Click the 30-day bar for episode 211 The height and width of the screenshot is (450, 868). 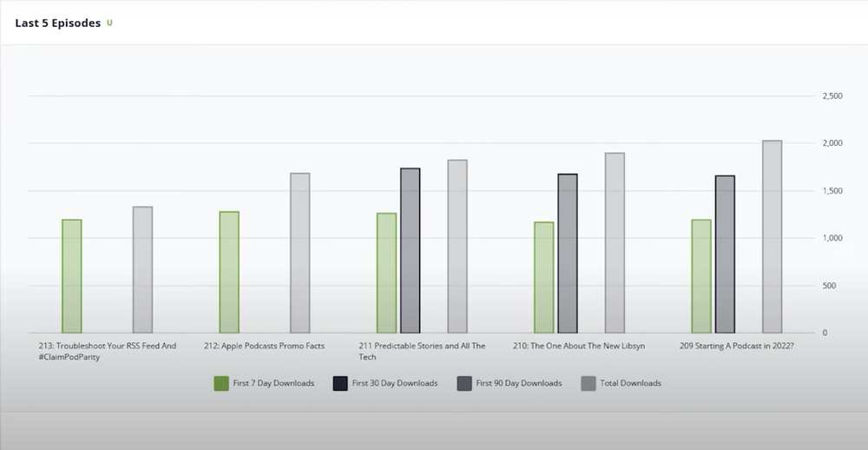point(410,251)
